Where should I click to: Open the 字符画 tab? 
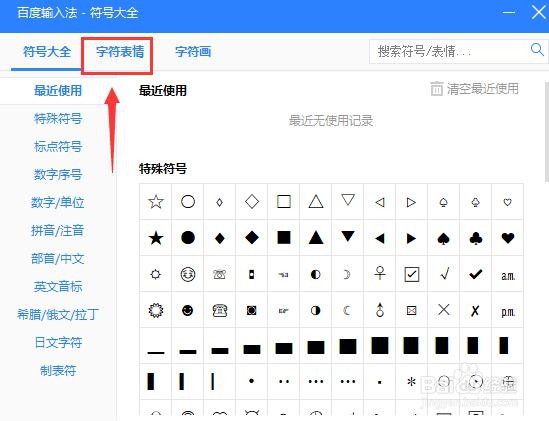[x=193, y=52]
